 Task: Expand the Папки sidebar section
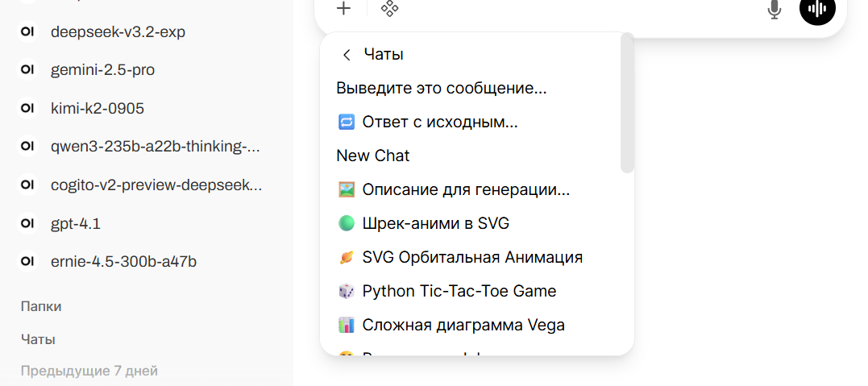coord(41,307)
